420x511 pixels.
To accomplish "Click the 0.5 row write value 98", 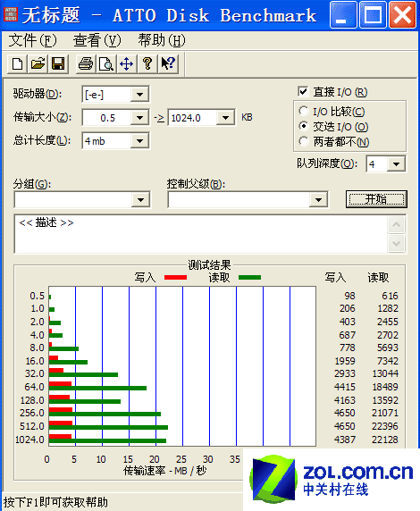I will point(349,296).
